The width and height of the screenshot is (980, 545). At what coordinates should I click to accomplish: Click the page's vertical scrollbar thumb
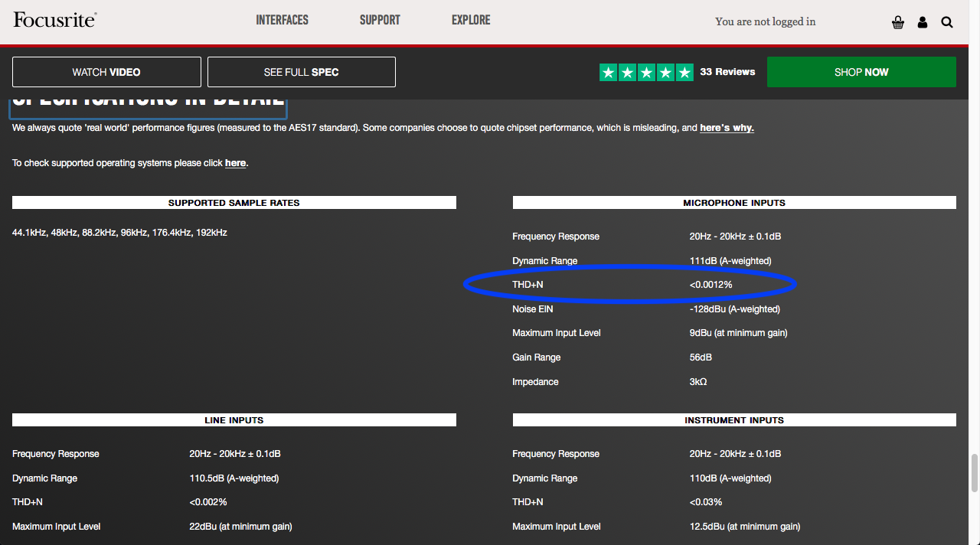pyautogui.click(x=974, y=473)
